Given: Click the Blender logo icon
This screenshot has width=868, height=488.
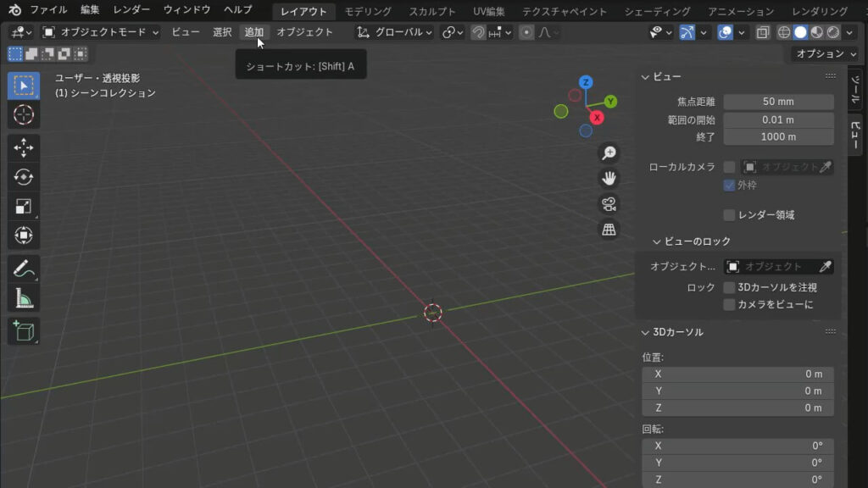Looking at the screenshot, I should (x=15, y=10).
